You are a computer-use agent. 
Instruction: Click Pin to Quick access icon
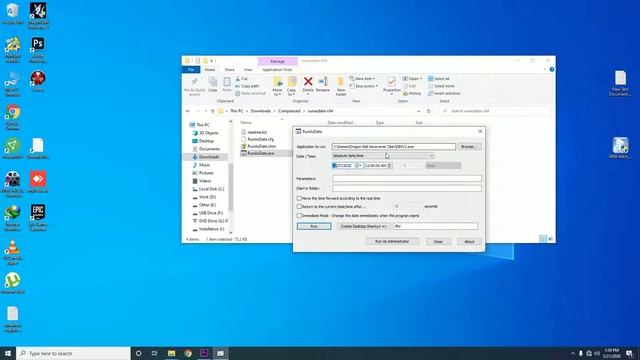coord(195,83)
